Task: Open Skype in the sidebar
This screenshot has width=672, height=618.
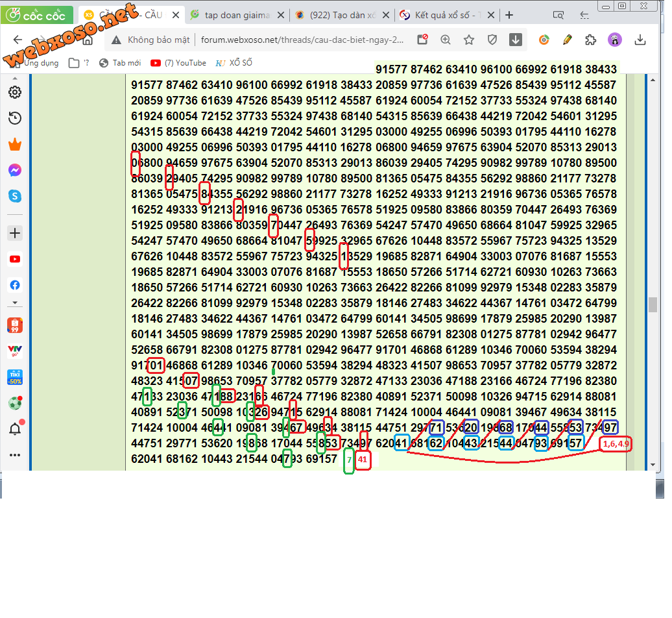Action: point(14,195)
